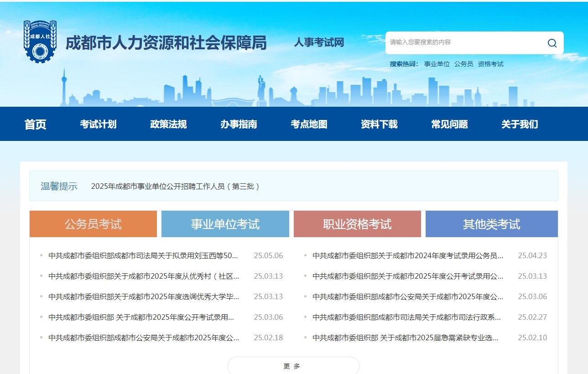Open the 关于我们 page
The image size is (588, 374).
pos(519,124)
